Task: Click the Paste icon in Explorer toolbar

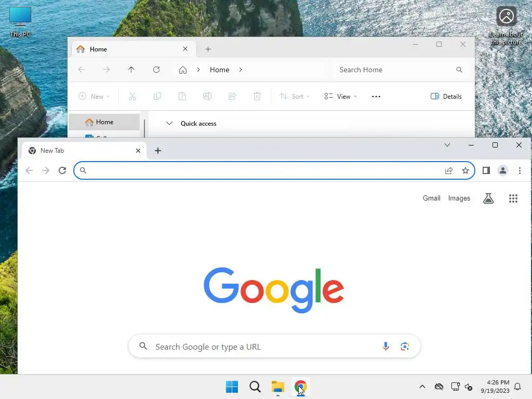Action: click(x=182, y=96)
